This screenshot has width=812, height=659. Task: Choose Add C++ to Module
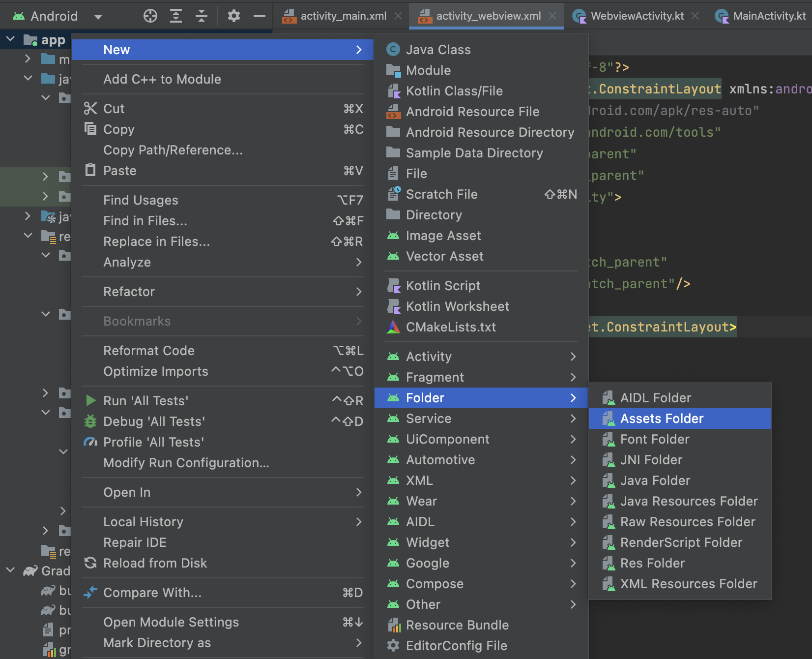[223, 79]
